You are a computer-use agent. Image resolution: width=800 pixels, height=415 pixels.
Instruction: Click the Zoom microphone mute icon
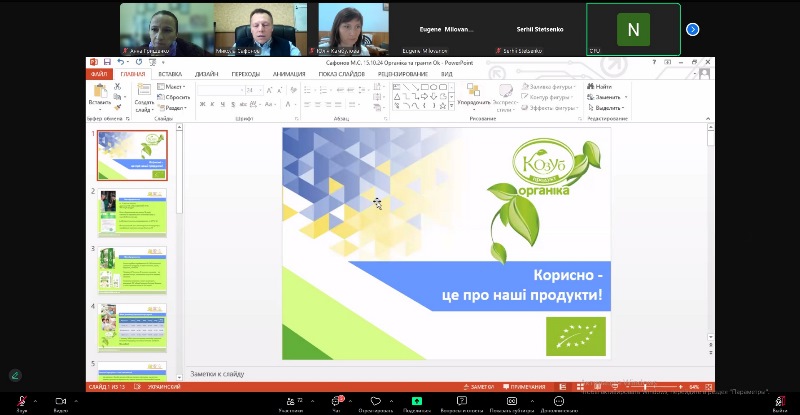(x=19, y=400)
